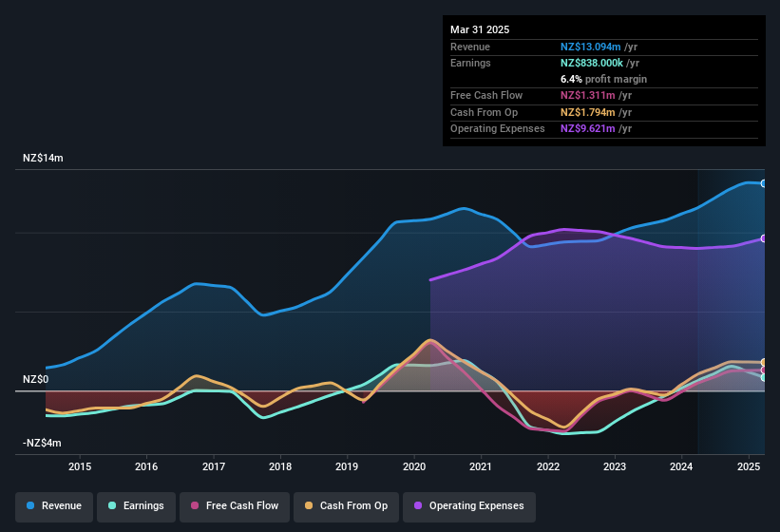Click the Free Cash Flow label in tooltip
This screenshot has height=532, width=780.
(486, 95)
